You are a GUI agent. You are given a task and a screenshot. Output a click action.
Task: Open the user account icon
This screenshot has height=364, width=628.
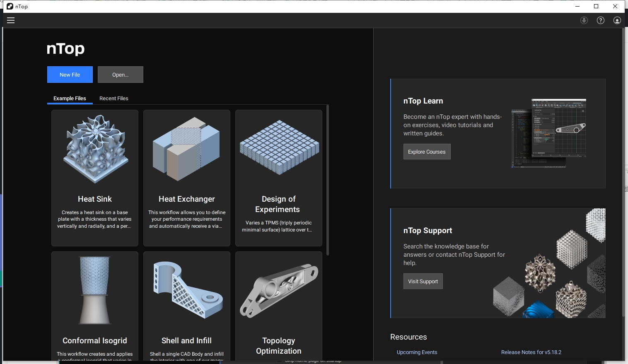(x=617, y=20)
